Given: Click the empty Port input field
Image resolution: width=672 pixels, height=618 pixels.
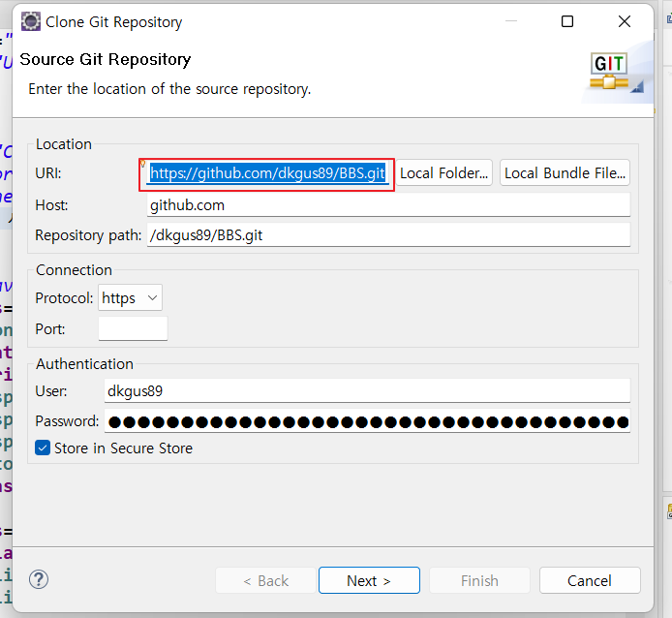Looking at the screenshot, I should click(x=133, y=329).
